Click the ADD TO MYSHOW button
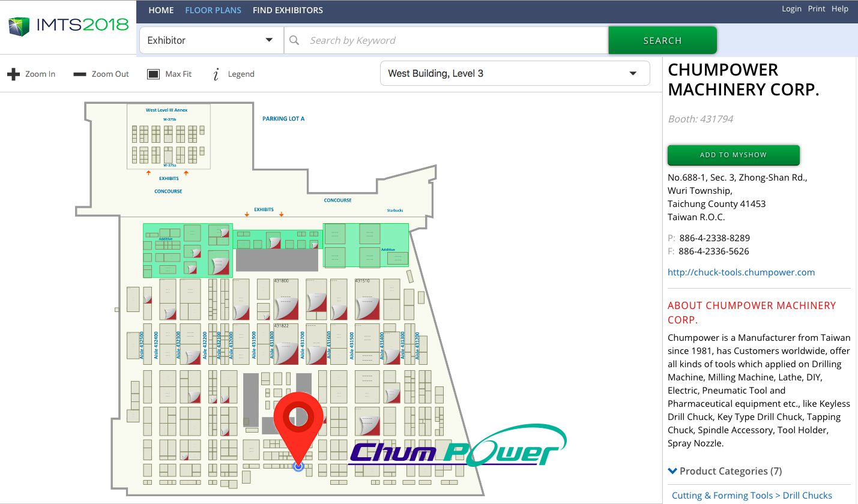Viewport: 858px width, 504px height. tap(733, 155)
